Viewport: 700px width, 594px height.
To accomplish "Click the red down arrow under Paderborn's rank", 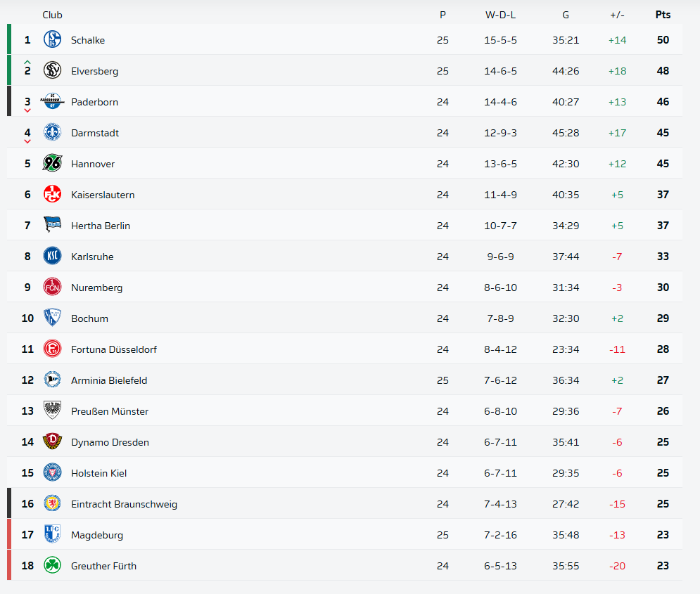I will [27, 110].
